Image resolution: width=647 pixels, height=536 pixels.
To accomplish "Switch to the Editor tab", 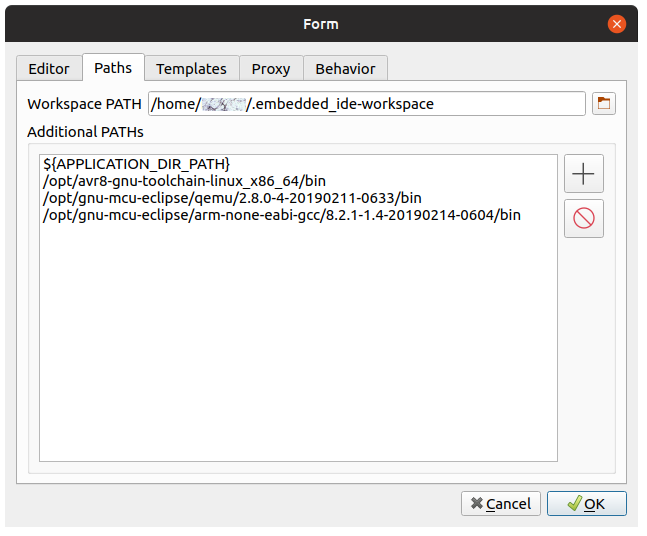I will (x=49, y=68).
